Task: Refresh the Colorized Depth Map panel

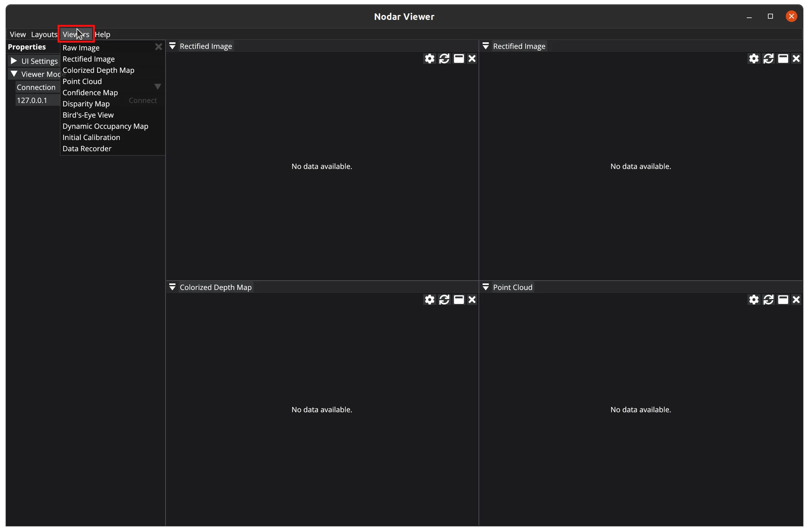Action: [444, 300]
